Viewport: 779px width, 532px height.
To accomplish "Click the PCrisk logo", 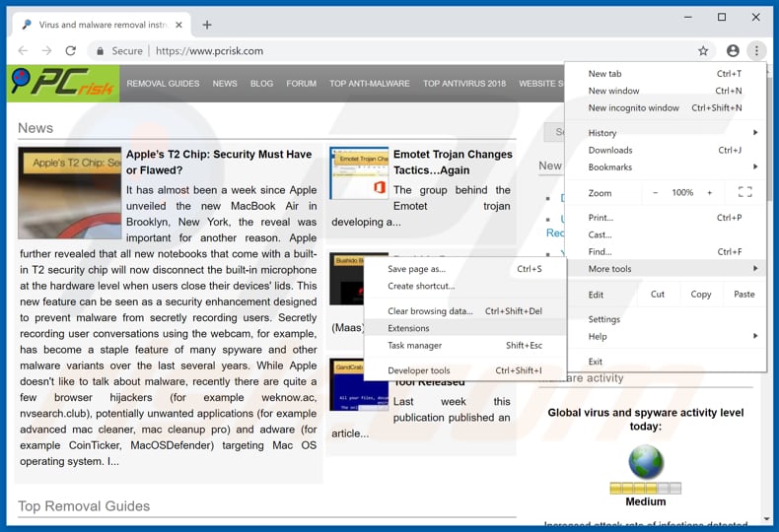I will (x=63, y=84).
